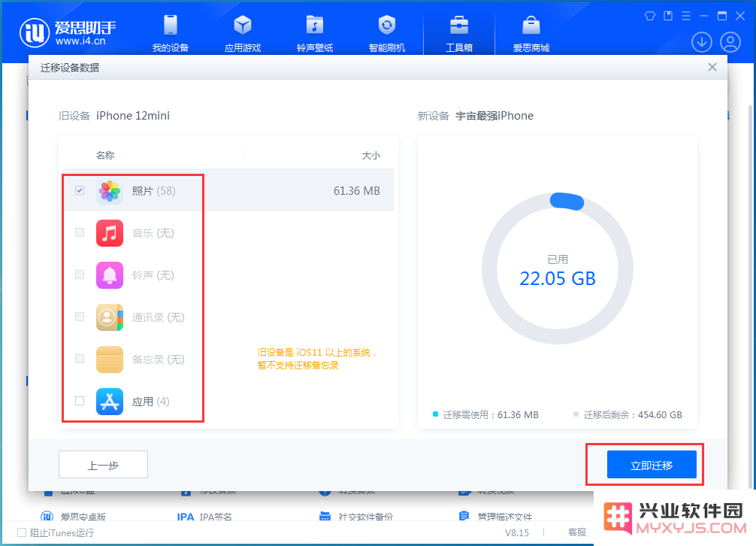Open the 应用游戏 tab
The width and height of the screenshot is (756, 546).
click(243, 33)
